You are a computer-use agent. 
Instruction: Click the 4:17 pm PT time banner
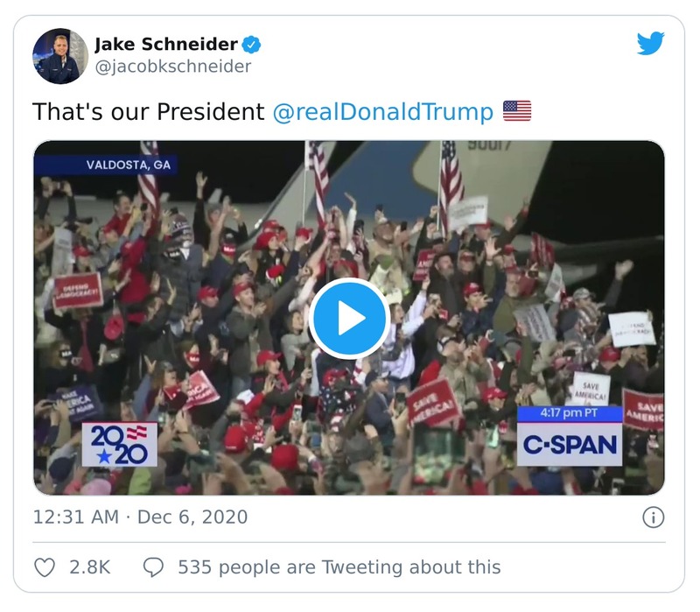570,413
